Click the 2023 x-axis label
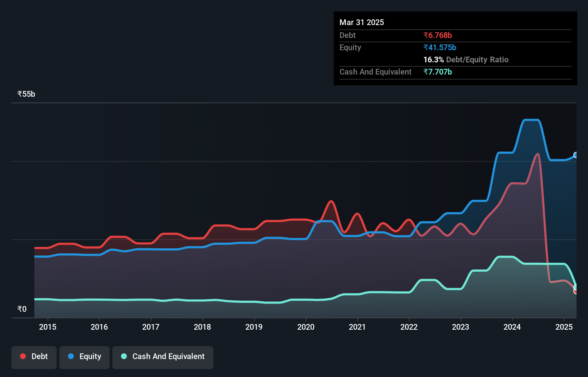588x377 pixels. click(461, 327)
